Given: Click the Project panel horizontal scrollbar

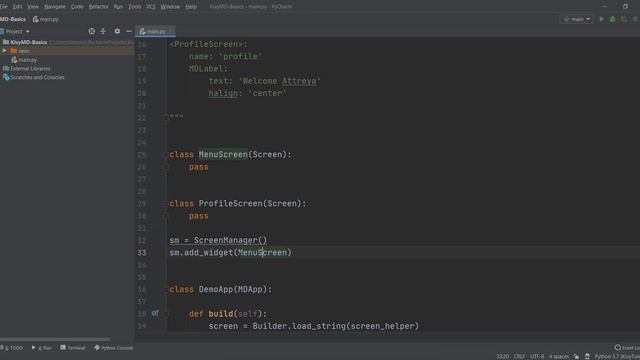Looking at the screenshot, I should (x=55, y=339).
